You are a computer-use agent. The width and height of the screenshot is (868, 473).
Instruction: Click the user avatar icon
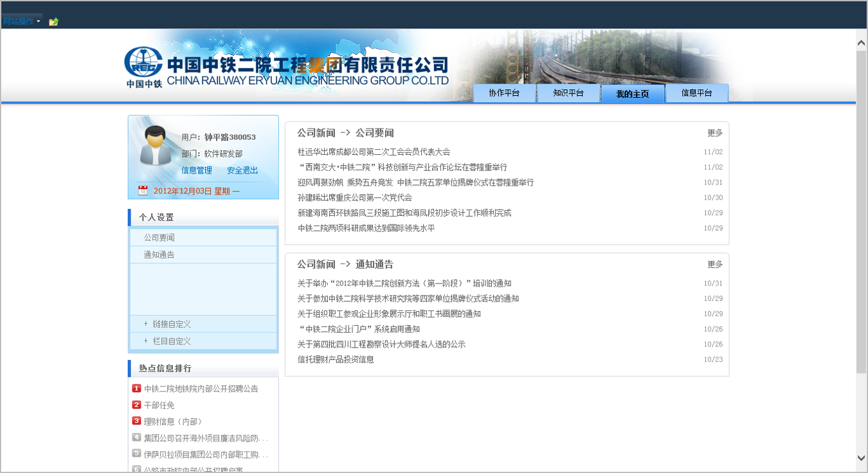(154, 146)
